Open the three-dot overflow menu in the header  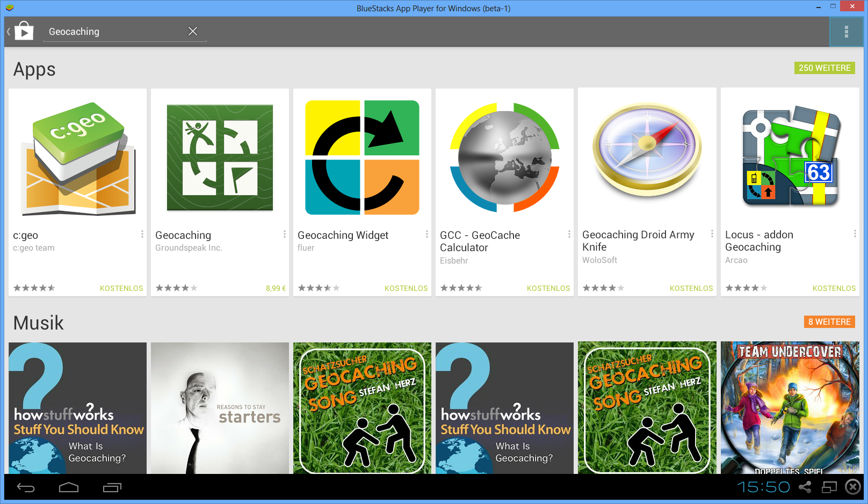846,32
